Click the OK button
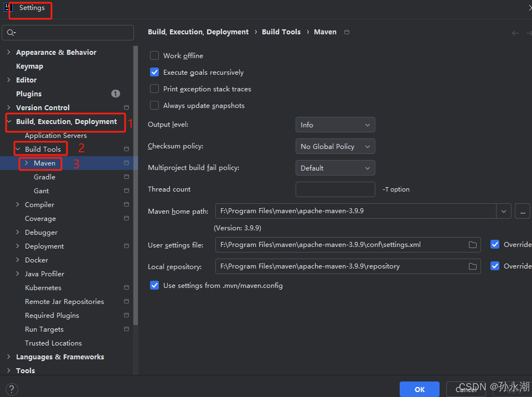The width and height of the screenshot is (532, 397). (419, 389)
